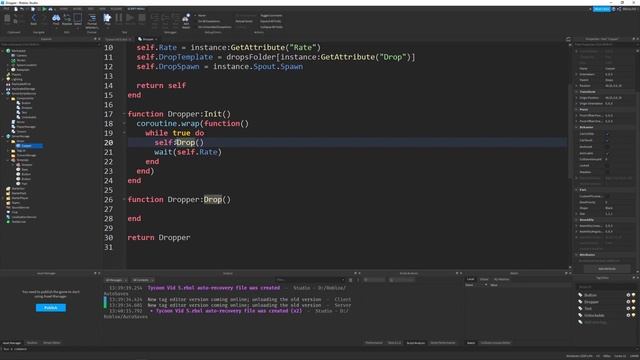The height and width of the screenshot is (360, 640).
Task: Collapse the Attributes properties section
Action: point(576,255)
